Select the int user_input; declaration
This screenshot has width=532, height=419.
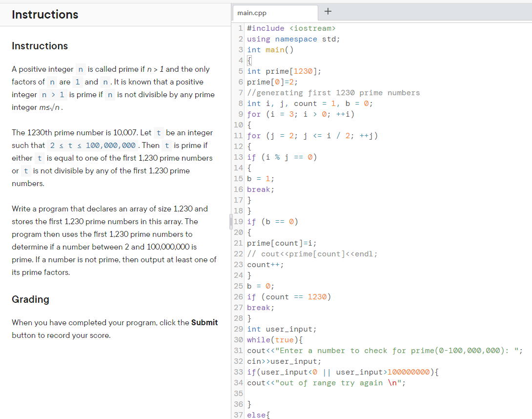pos(281,329)
